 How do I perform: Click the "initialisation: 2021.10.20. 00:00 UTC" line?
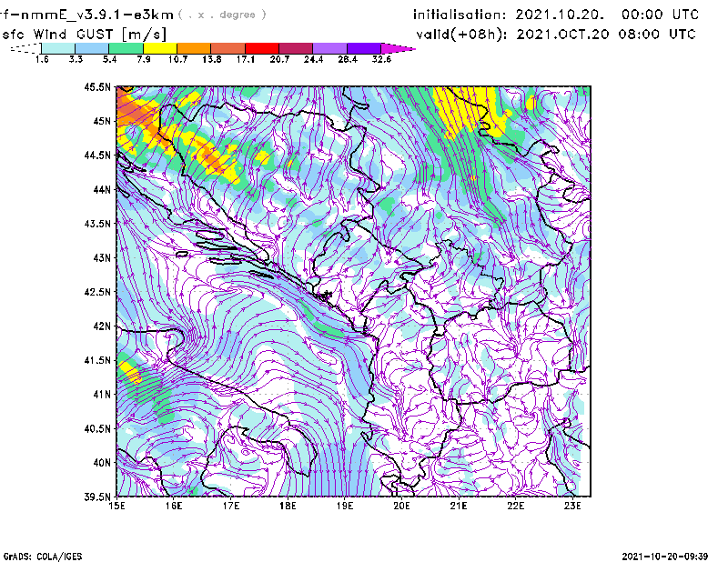tap(556, 15)
